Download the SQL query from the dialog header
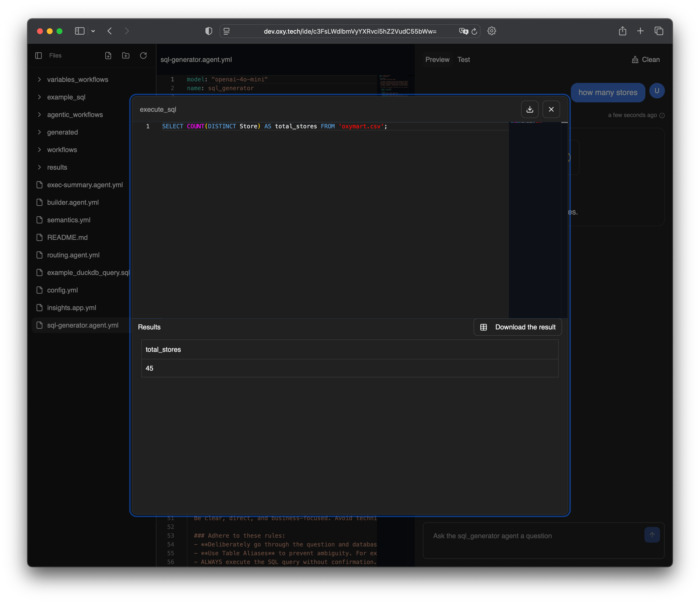The image size is (700, 603). (x=529, y=109)
